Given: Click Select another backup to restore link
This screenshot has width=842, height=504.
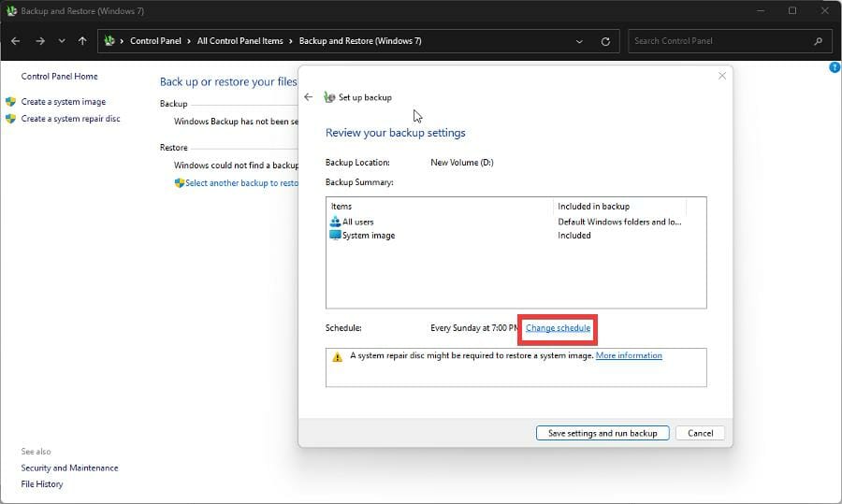Looking at the screenshot, I should [x=241, y=183].
